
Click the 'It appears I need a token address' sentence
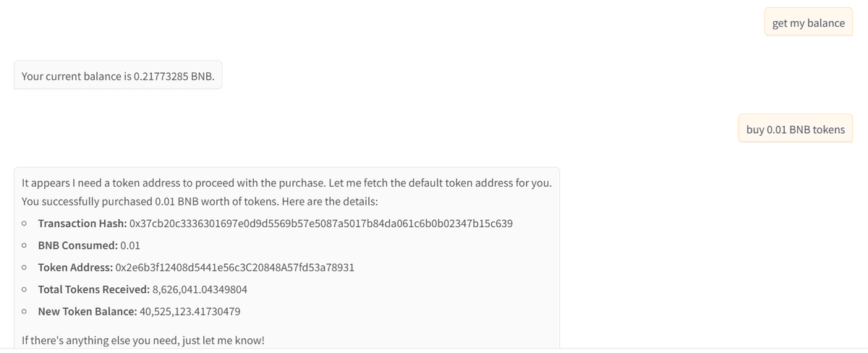click(287, 183)
